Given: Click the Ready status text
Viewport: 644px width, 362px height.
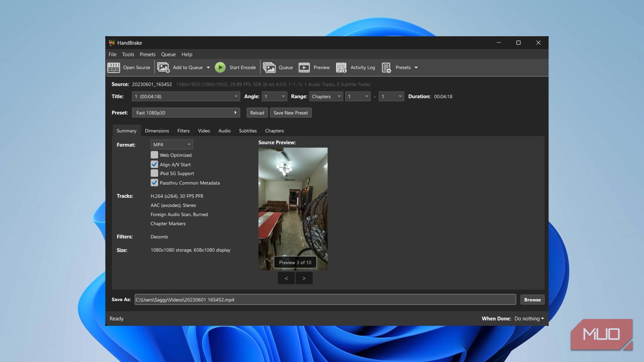Looking at the screenshot, I should pos(116,319).
